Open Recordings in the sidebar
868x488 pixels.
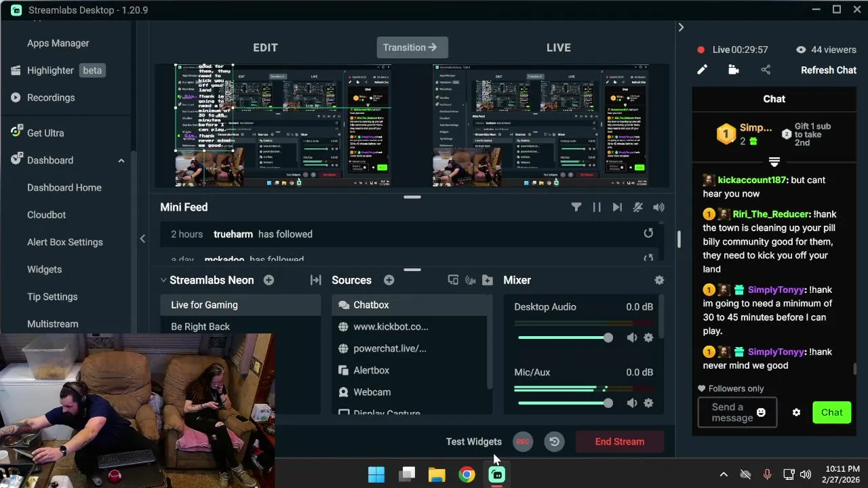click(51, 98)
